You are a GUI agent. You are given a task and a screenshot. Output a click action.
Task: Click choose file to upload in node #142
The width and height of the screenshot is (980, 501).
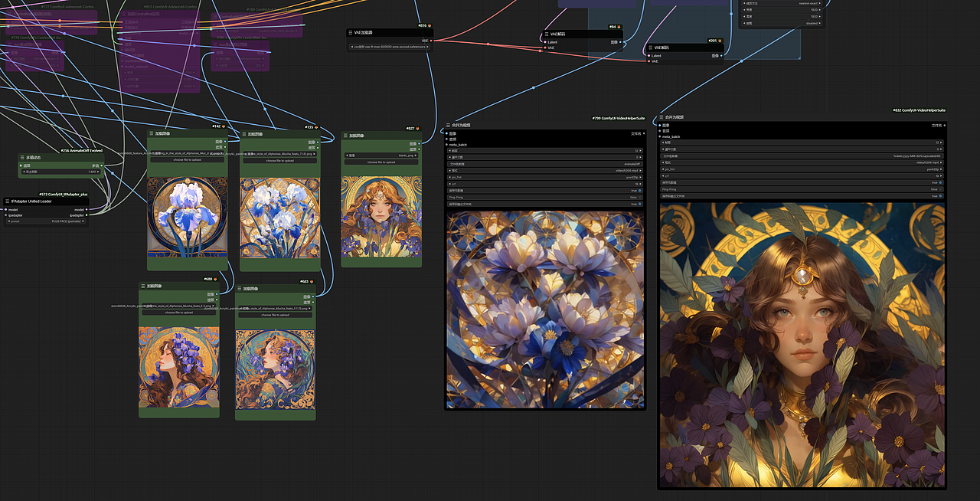(188, 160)
